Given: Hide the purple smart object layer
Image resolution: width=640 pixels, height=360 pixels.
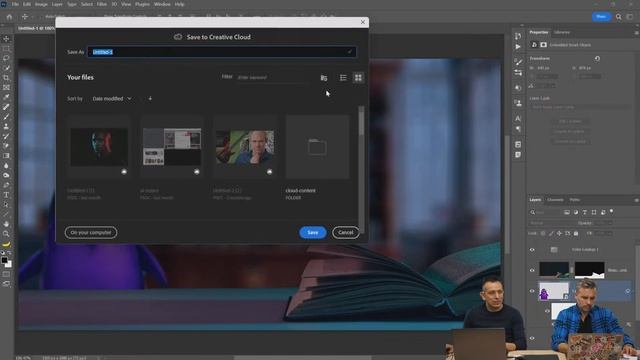Looking at the screenshot, I should [x=532, y=291].
